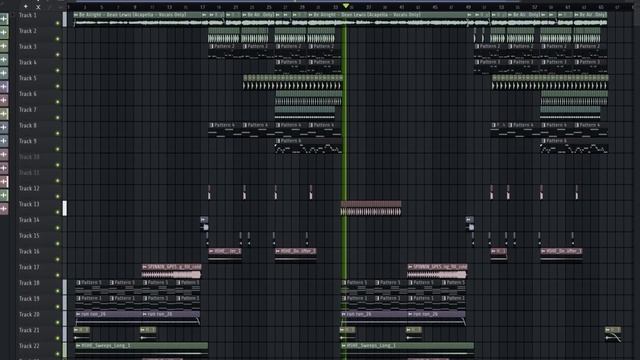This screenshot has width=640, height=360.
Task: Mute Track 20 using its green dot
Action: click(58, 322)
